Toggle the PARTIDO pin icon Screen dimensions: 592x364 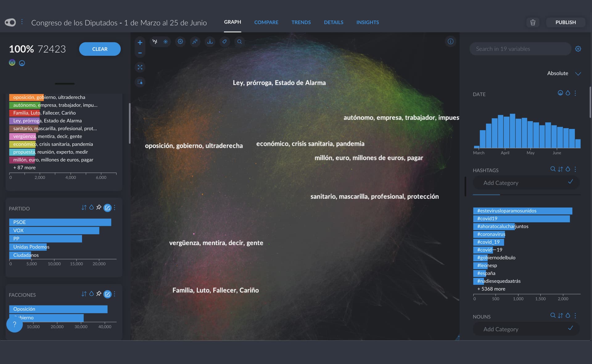pos(99,207)
